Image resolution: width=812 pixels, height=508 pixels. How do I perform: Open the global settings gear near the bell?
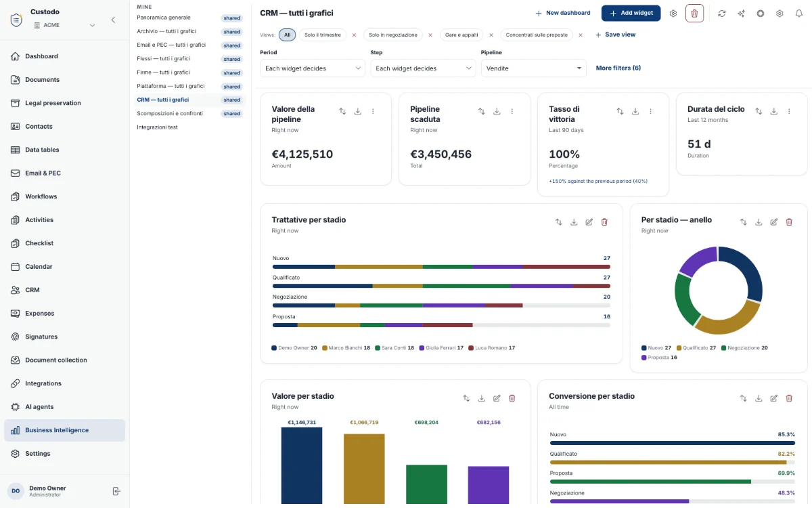pyautogui.click(x=780, y=13)
